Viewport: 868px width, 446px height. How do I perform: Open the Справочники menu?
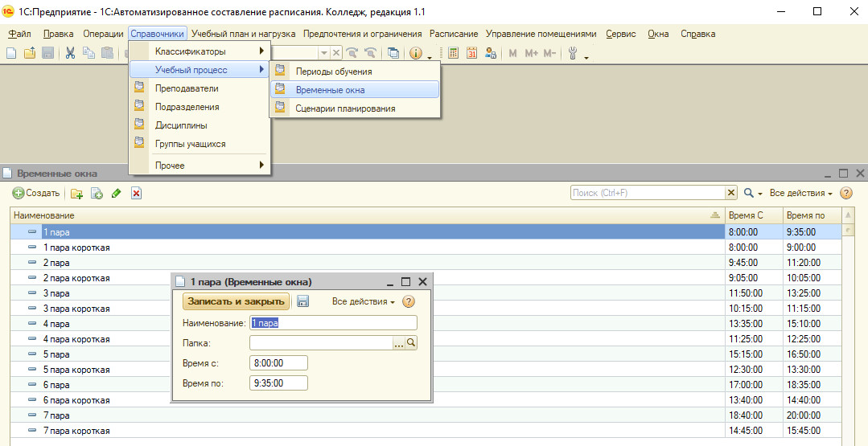click(157, 34)
